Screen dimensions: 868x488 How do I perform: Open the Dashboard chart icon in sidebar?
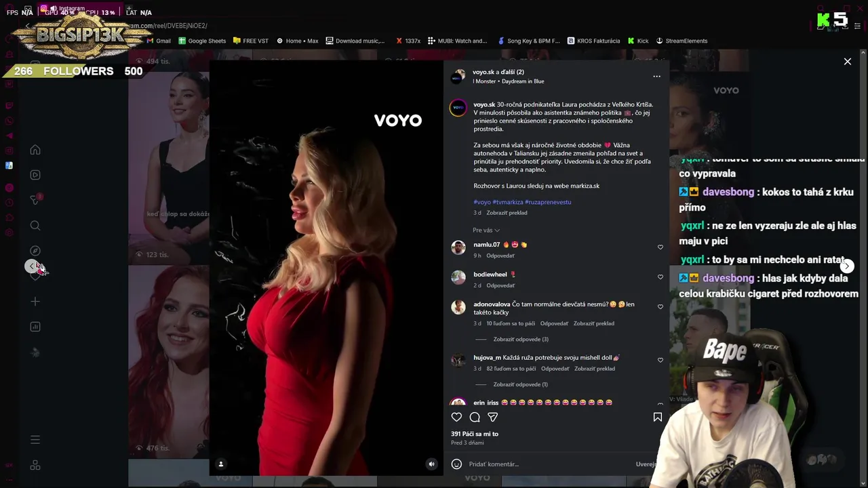35,327
